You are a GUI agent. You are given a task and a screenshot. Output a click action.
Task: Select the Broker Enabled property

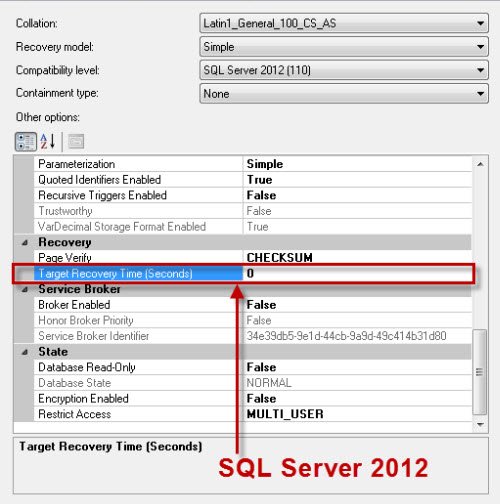point(253,305)
